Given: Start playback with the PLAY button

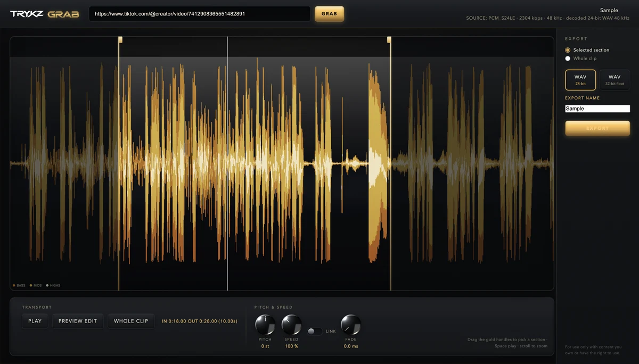Looking at the screenshot, I should tap(35, 321).
